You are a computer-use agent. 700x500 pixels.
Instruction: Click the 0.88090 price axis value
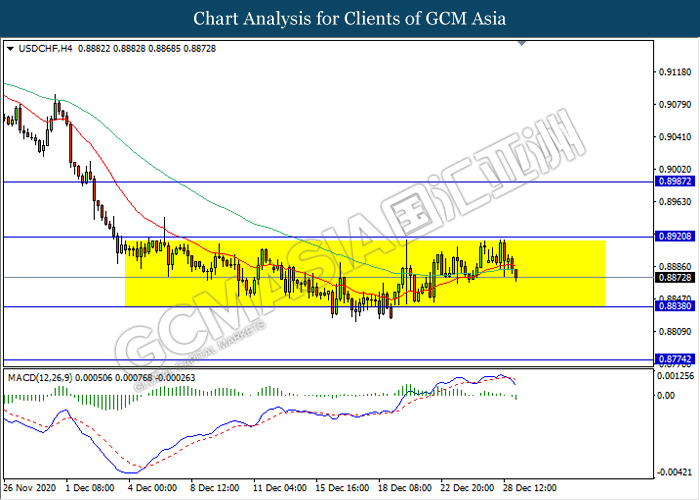pyautogui.click(x=675, y=332)
